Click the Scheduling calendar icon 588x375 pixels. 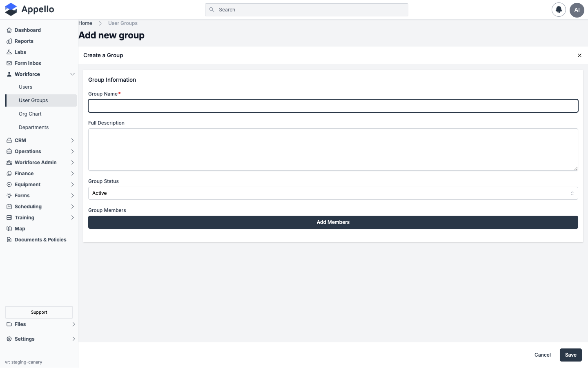coord(9,207)
